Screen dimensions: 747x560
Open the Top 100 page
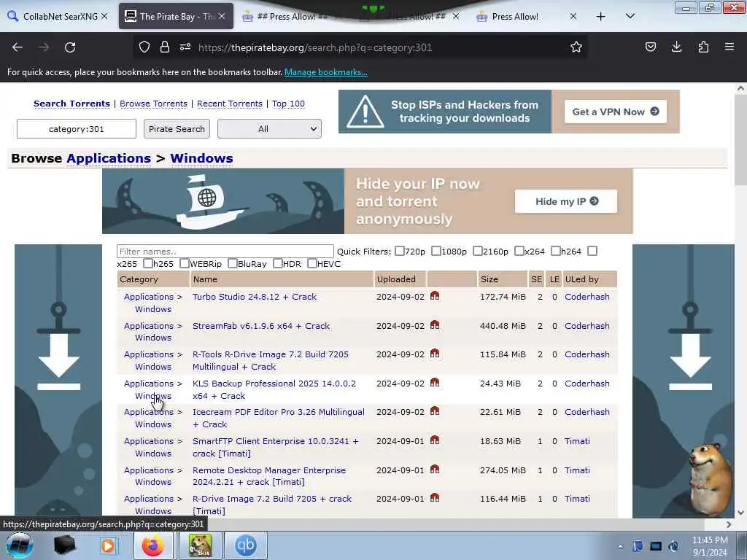click(288, 104)
